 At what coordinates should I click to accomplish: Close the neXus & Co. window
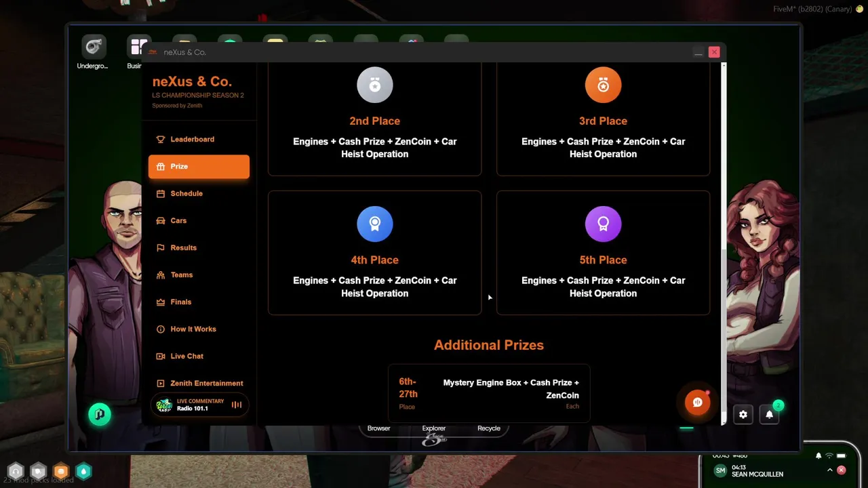pyautogui.click(x=714, y=52)
